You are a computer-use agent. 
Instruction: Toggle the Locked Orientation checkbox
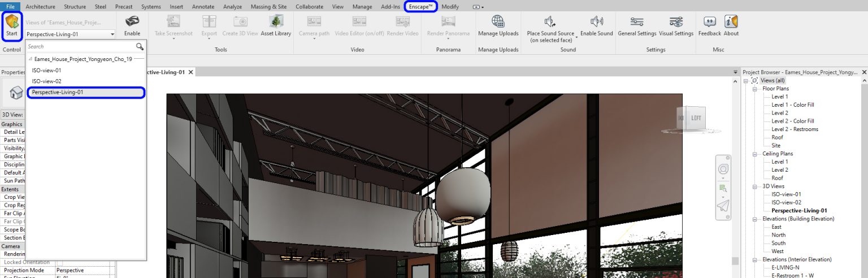click(61, 262)
